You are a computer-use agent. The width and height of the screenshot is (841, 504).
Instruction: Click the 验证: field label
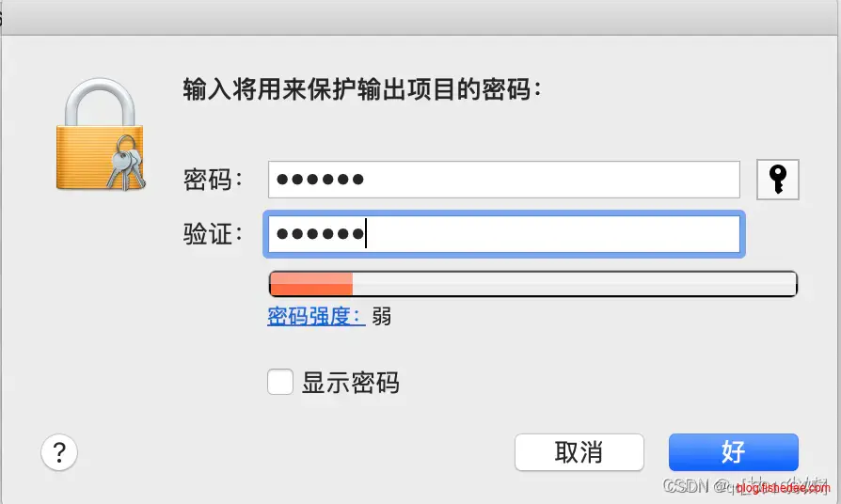coord(214,234)
